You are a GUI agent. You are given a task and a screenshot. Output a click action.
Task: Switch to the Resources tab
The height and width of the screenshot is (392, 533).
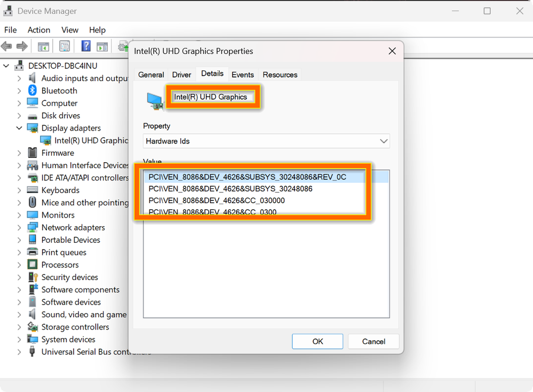click(x=280, y=75)
